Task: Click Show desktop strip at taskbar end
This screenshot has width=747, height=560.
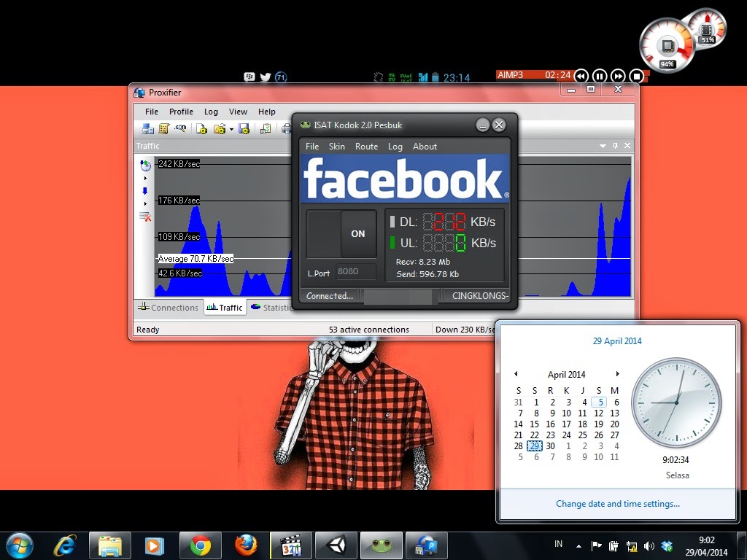Action: (743, 545)
